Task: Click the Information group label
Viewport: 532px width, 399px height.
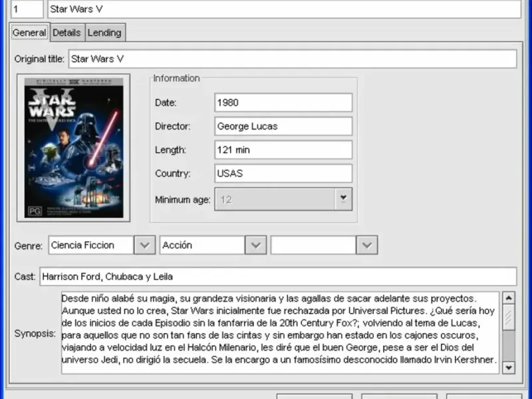Action: point(176,78)
